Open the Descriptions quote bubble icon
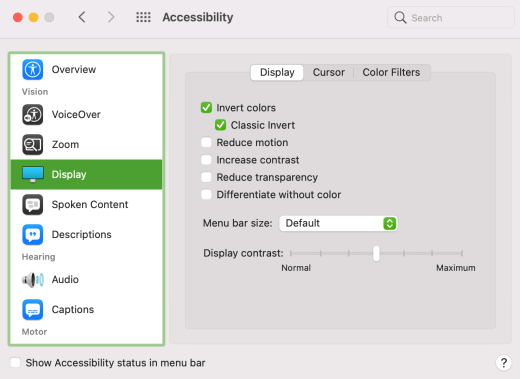 (x=32, y=235)
